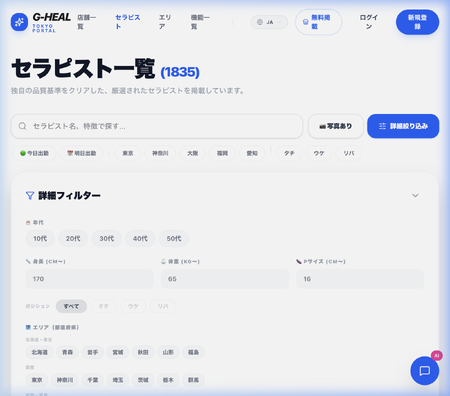Open the 機能一覧 nav item
Image resolution: width=450 pixels, height=396 pixels.
pos(200,22)
